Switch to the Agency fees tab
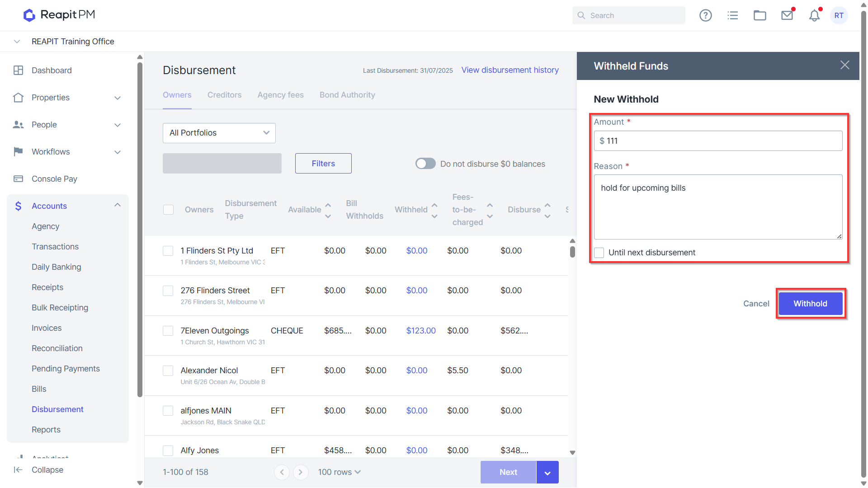 tap(280, 95)
